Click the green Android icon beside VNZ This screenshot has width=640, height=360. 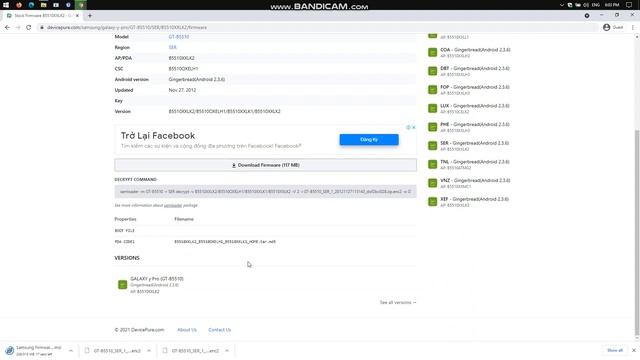(432, 183)
